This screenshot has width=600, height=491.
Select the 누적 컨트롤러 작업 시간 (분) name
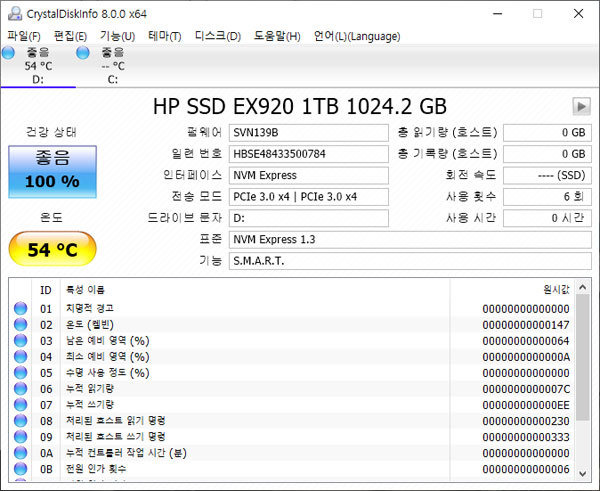tap(126, 453)
